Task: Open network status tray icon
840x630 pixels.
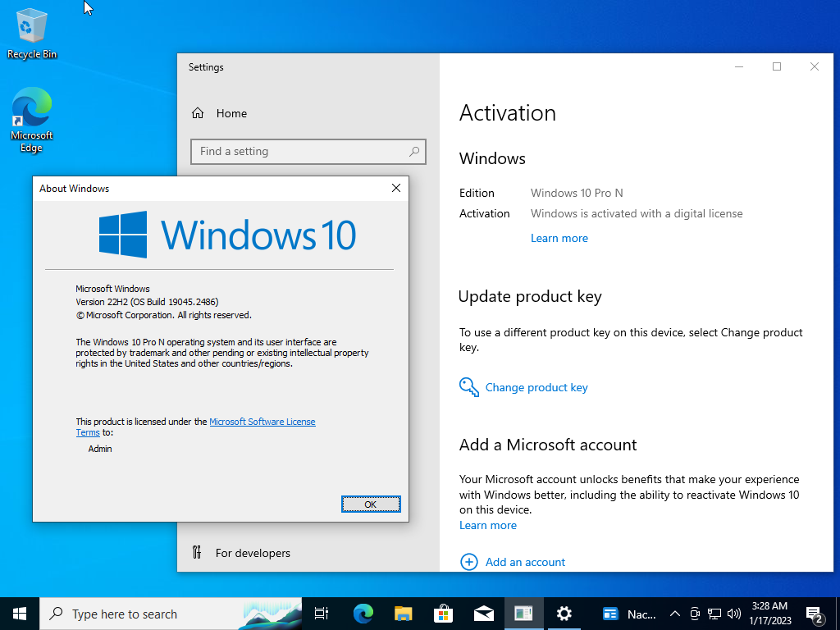Action: point(714,614)
